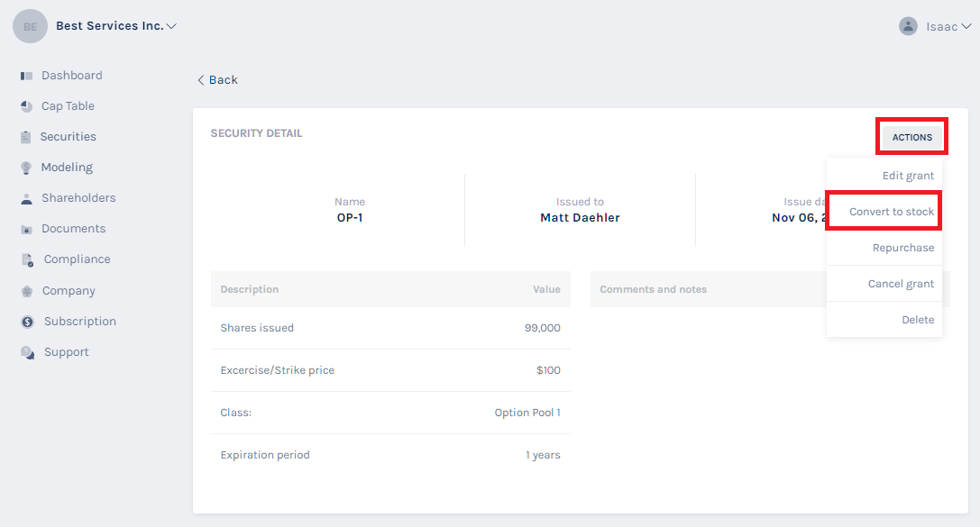Click the Documents folder icon
Viewport: 980px width, 527px height.
[x=27, y=229]
